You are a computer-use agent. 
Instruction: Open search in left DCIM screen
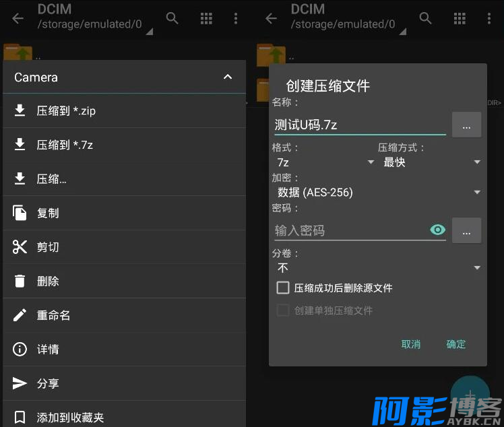pos(172,18)
